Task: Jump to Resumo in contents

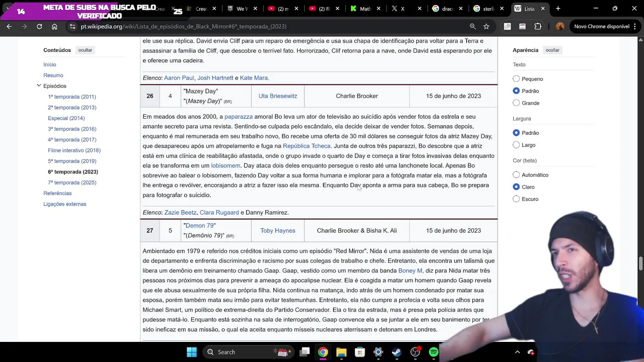Action: click(x=53, y=75)
